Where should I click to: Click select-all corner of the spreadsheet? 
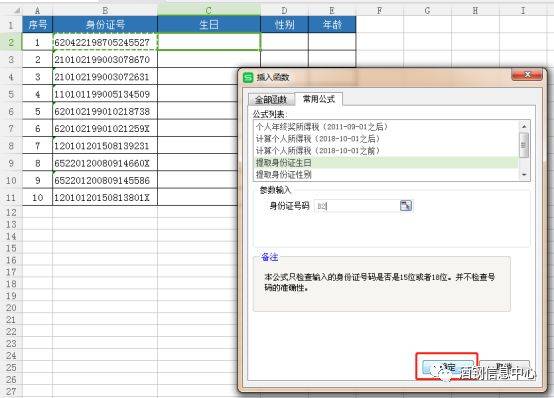tap(11, 11)
